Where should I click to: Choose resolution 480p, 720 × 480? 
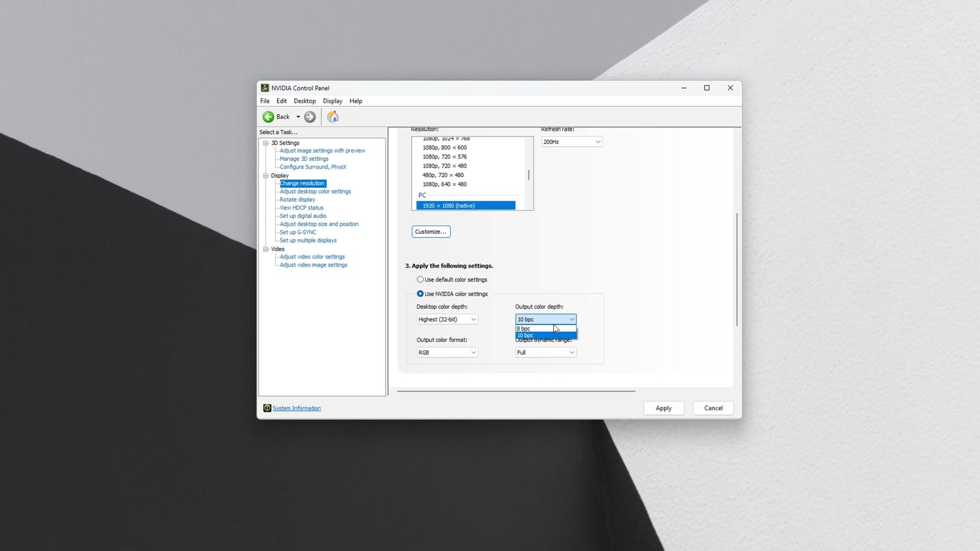[x=443, y=175]
